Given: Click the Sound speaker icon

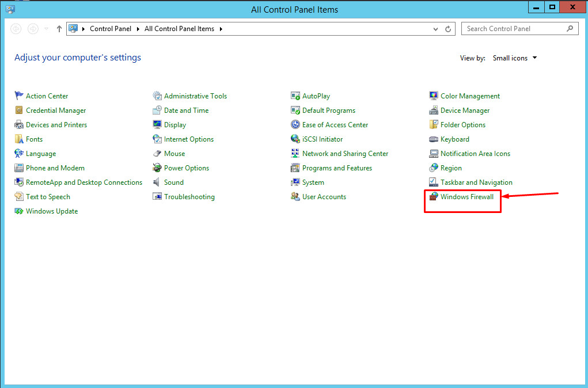Looking at the screenshot, I should tap(157, 182).
